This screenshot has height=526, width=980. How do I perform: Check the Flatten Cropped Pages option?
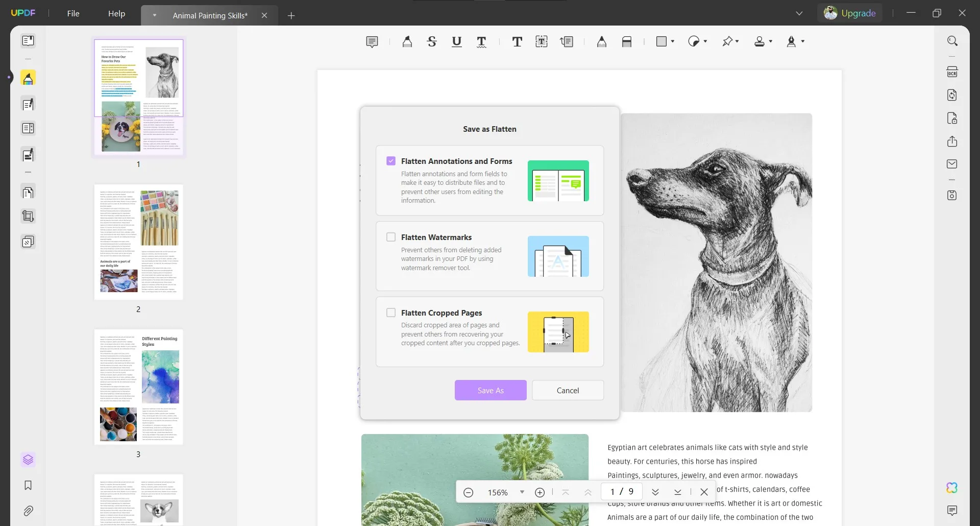391,312
